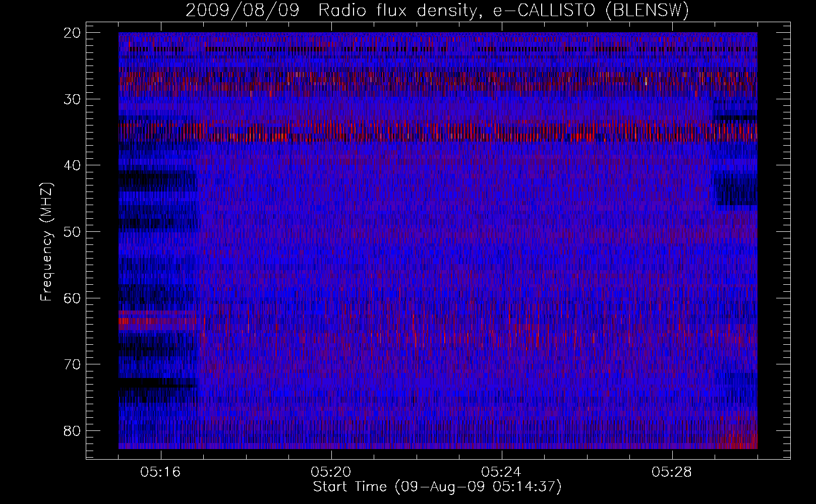Click the 30 frequency tick label
816x504 pixels.
pyautogui.click(x=73, y=99)
